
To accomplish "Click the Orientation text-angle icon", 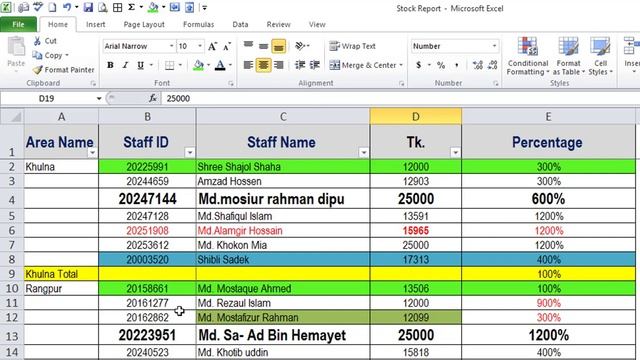I will pos(300,46).
